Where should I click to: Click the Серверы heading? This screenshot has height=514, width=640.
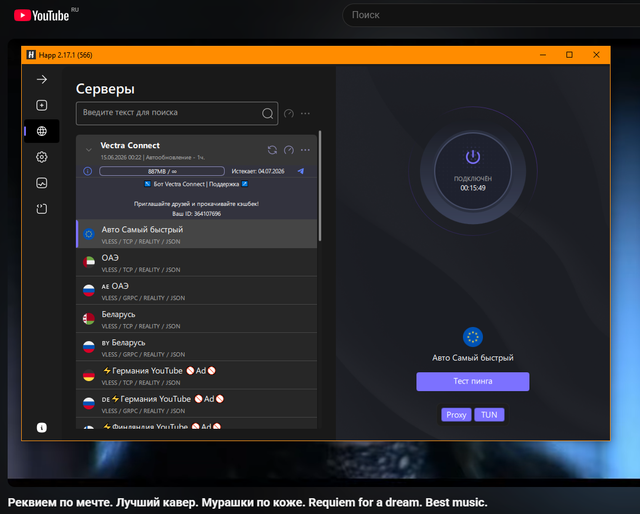click(105, 89)
